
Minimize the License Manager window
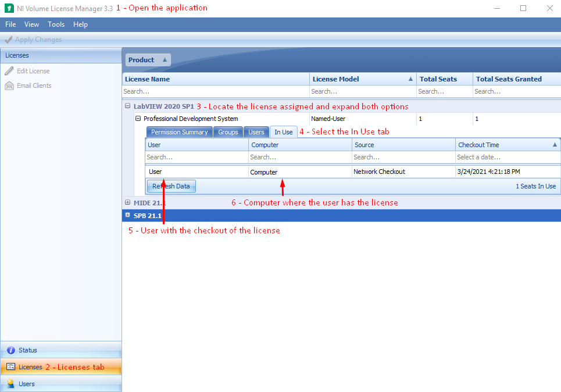(x=496, y=8)
